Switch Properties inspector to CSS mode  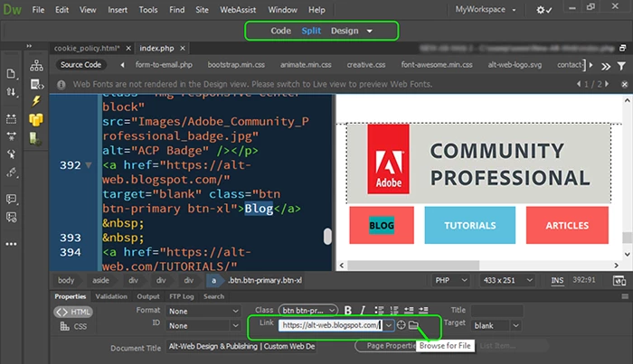tap(73, 326)
